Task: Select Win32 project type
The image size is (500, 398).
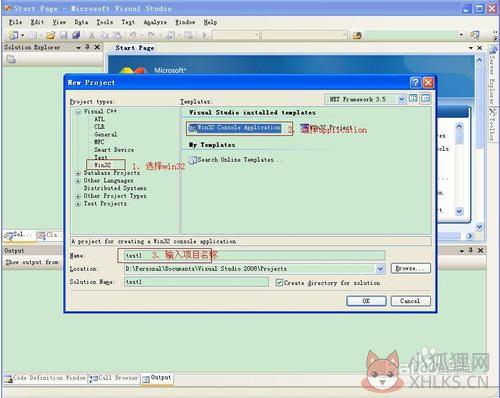Action: pyautogui.click(x=103, y=165)
